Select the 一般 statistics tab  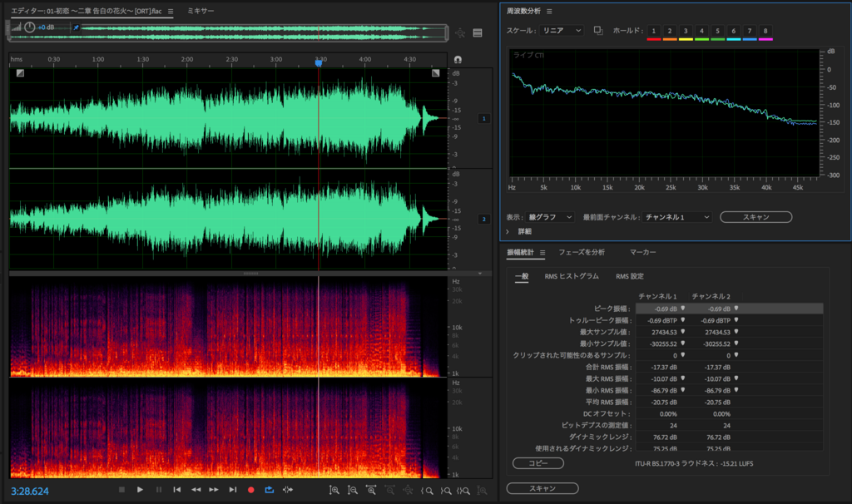tap(522, 276)
